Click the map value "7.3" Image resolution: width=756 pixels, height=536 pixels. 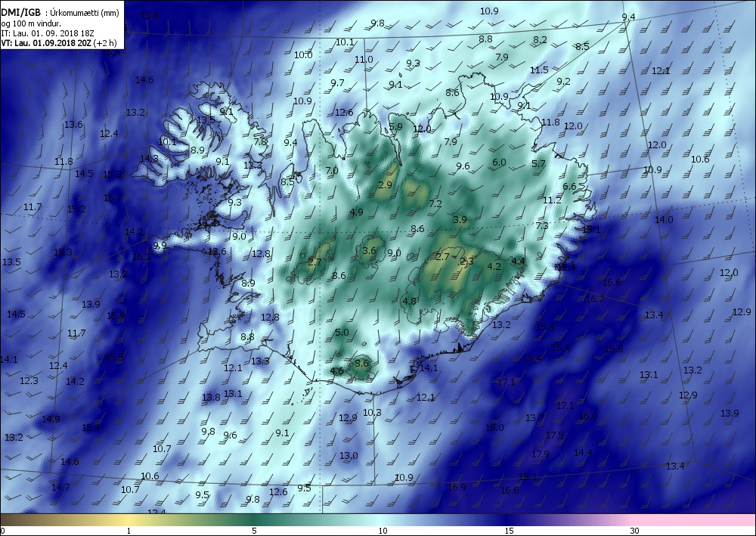click(x=542, y=225)
